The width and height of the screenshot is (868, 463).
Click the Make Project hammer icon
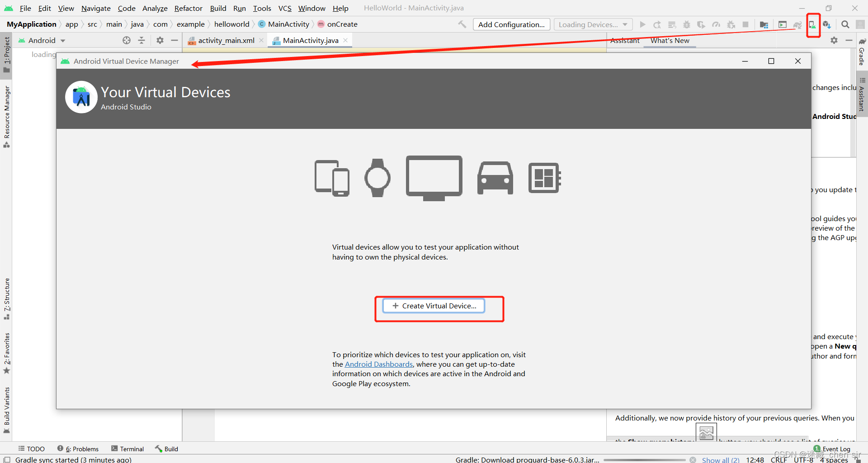click(x=462, y=24)
